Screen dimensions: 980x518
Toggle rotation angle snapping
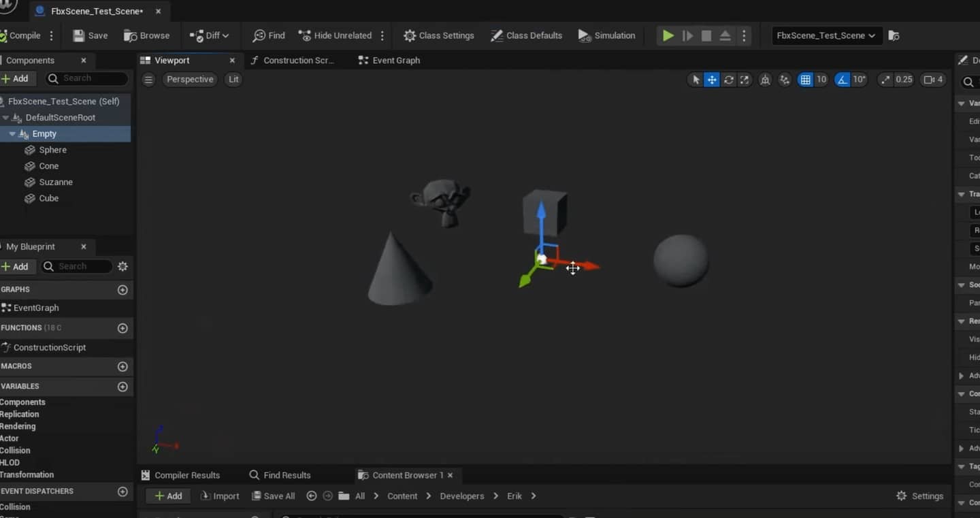pos(843,80)
